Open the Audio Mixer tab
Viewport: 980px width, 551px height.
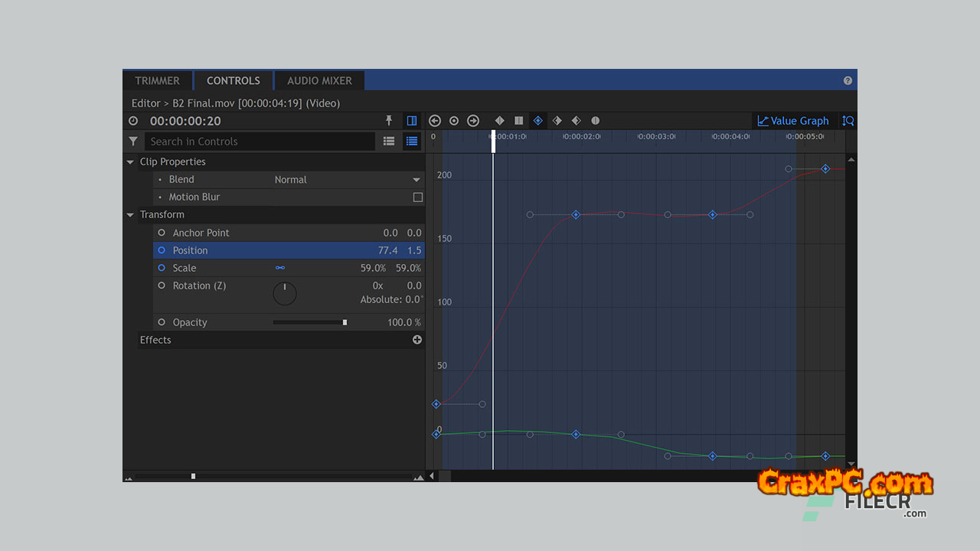click(319, 80)
